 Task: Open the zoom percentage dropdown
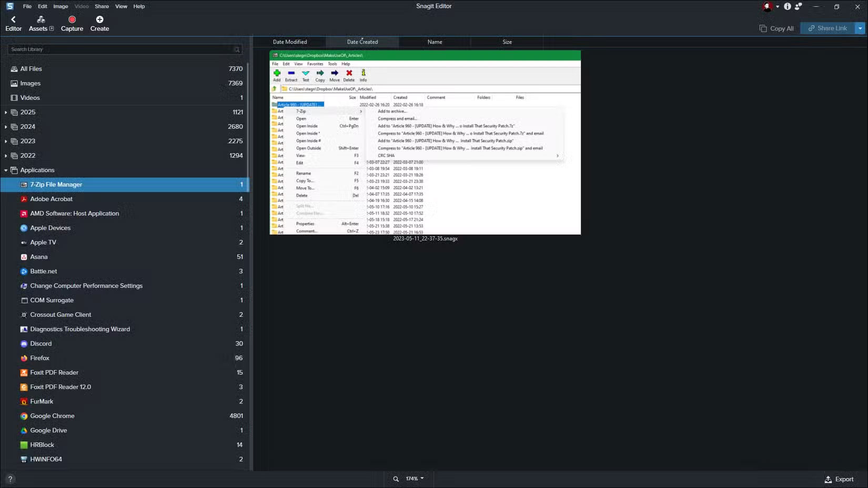pos(415,479)
